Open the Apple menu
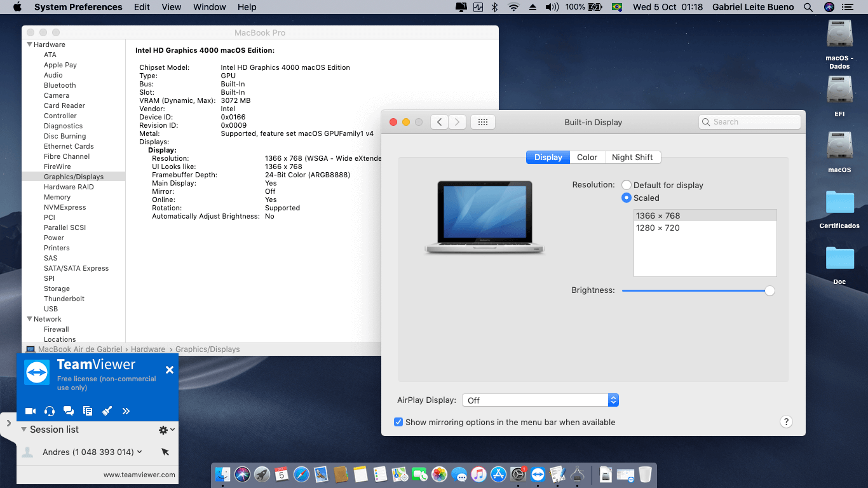 coord(17,7)
